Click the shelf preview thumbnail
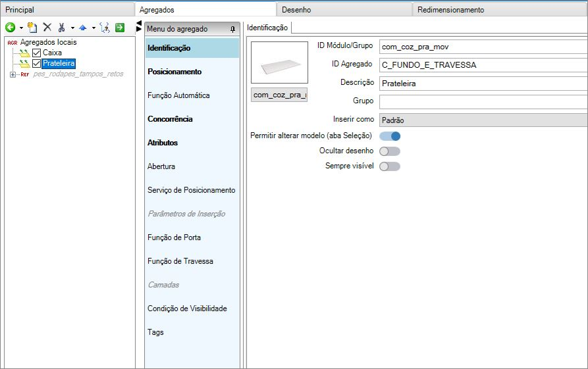Viewport: 588px width, 369px height. pyautogui.click(x=279, y=62)
